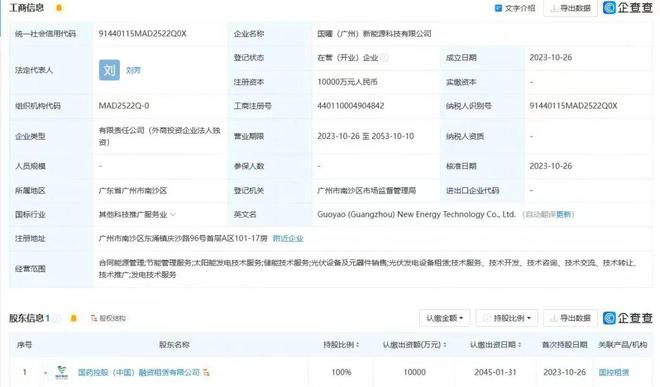Select the 成立日期 value 2023-10-26
660x387 pixels.
point(551,58)
